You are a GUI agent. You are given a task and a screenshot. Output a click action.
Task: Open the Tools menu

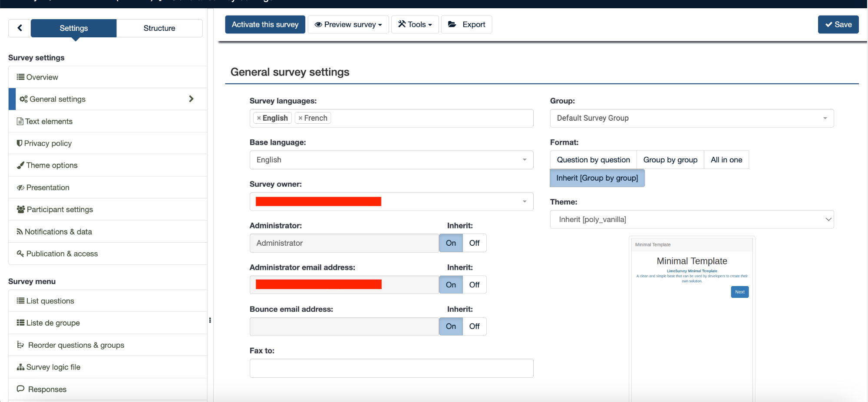coord(415,25)
